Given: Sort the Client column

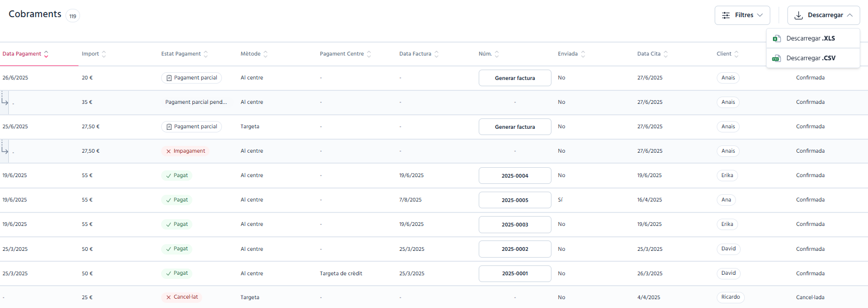Looking at the screenshot, I should (737, 54).
